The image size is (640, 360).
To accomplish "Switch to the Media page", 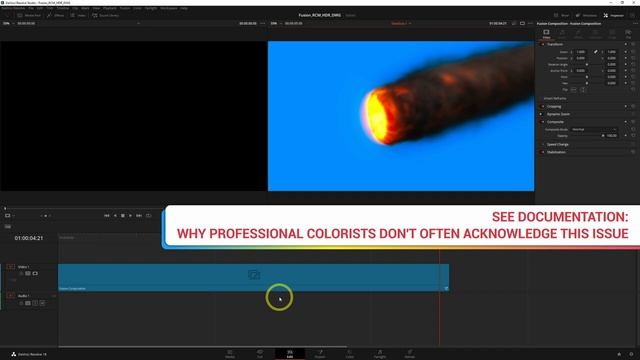I will tap(230, 354).
